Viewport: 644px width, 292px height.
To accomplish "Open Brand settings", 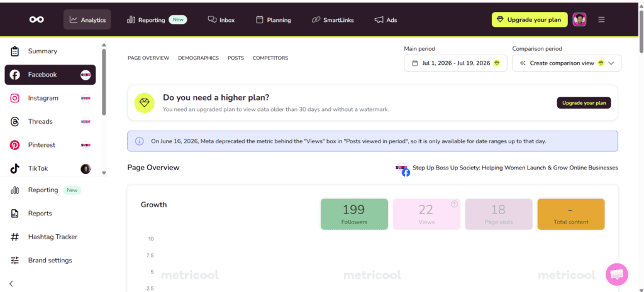I will [50, 260].
